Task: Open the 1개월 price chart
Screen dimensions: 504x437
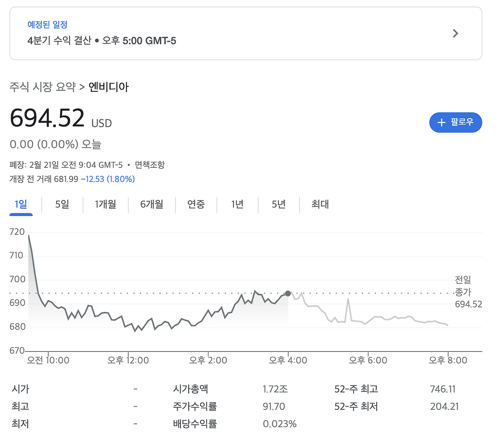Action: coord(105,204)
